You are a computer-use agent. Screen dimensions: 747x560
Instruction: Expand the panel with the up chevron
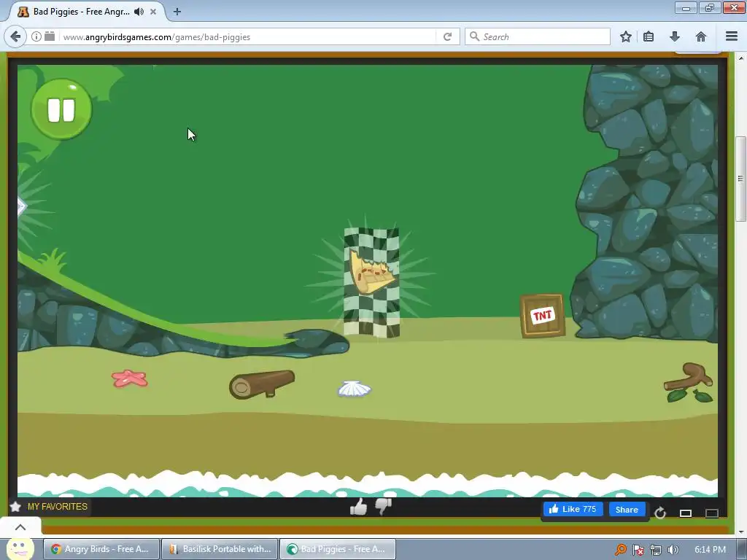(x=20, y=526)
